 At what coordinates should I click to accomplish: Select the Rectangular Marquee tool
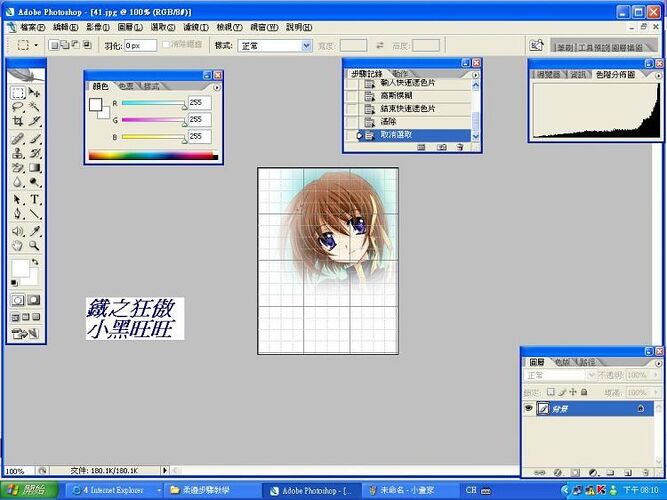click(18, 92)
